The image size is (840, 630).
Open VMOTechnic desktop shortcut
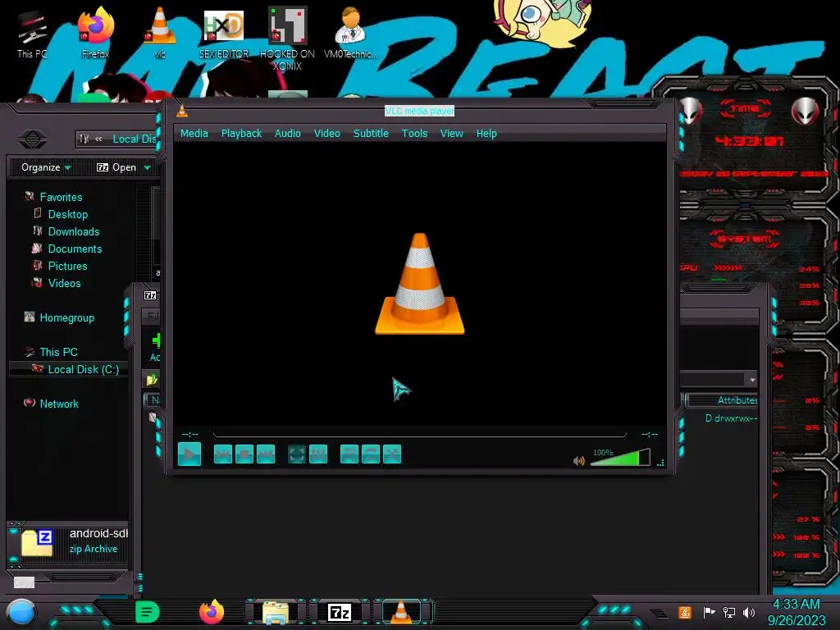pyautogui.click(x=351, y=32)
